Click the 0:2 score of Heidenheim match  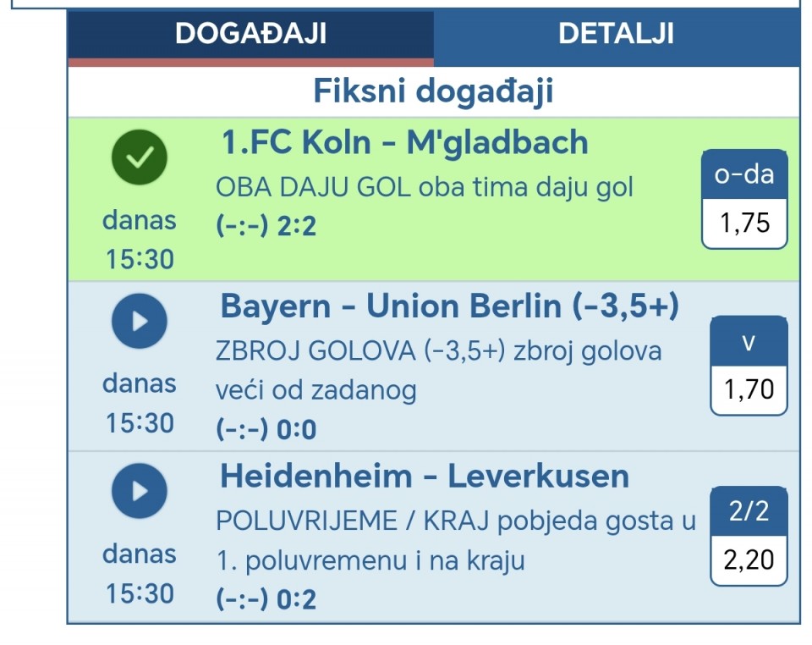coord(297,600)
